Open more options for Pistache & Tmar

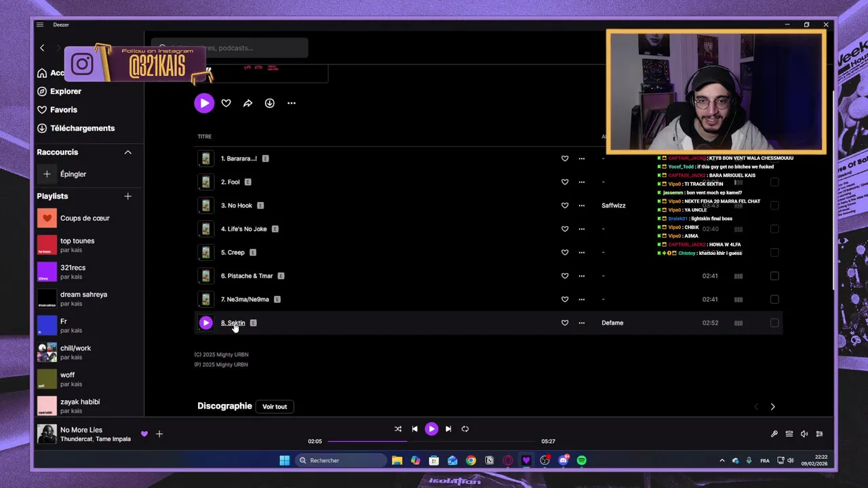(x=582, y=276)
